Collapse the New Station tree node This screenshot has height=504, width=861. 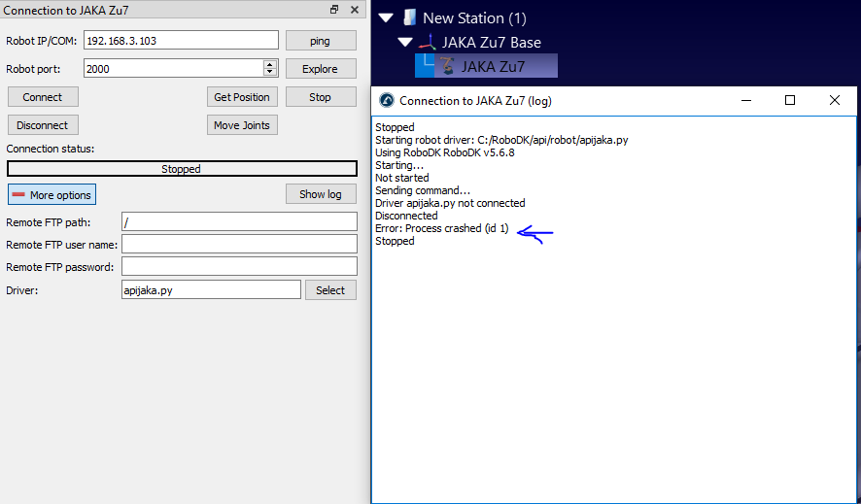tap(387, 17)
